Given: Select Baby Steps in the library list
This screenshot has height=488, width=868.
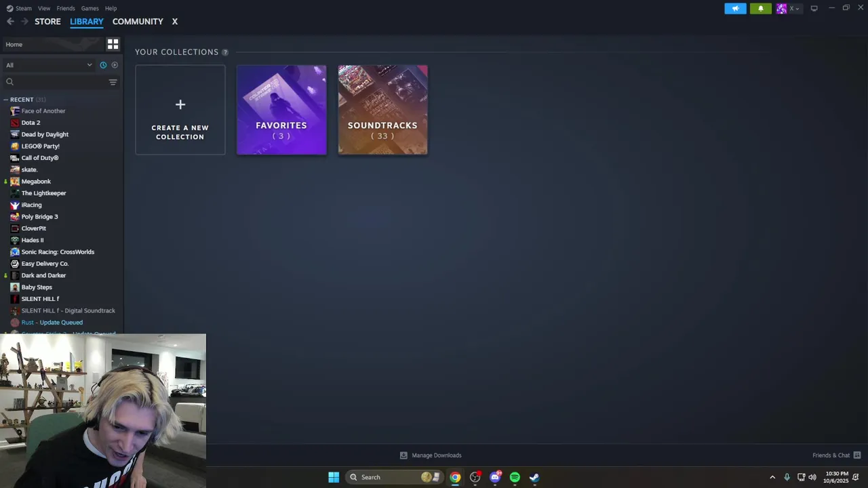Looking at the screenshot, I should pyautogui.click(x=37, y=287).
